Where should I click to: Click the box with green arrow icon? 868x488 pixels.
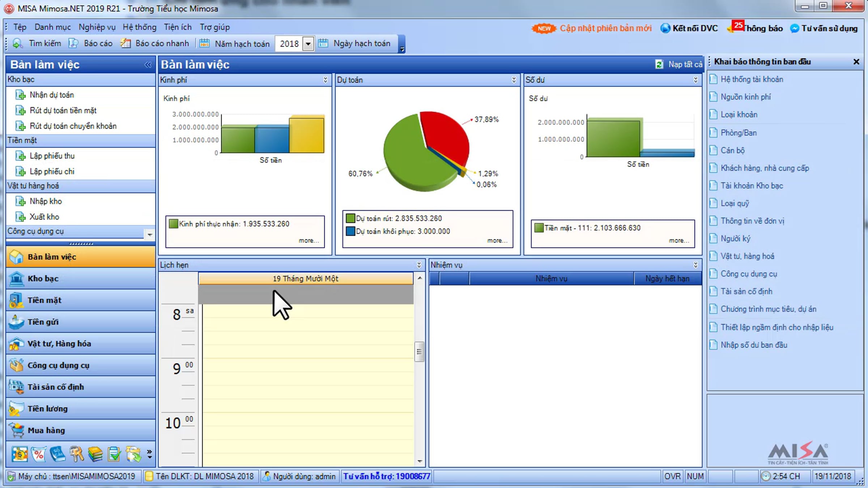(x=133, y=454)
